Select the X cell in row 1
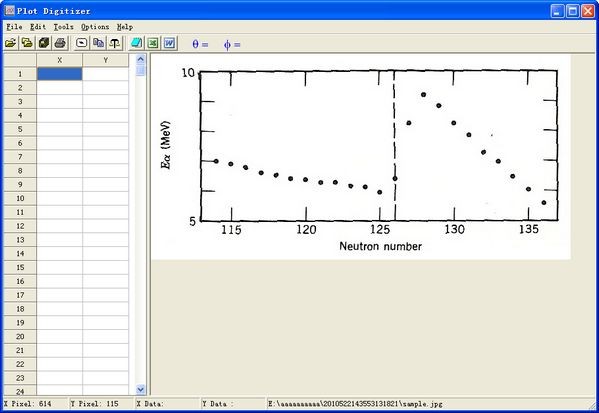This screenshot has width=599, height=413. point(60,74)
